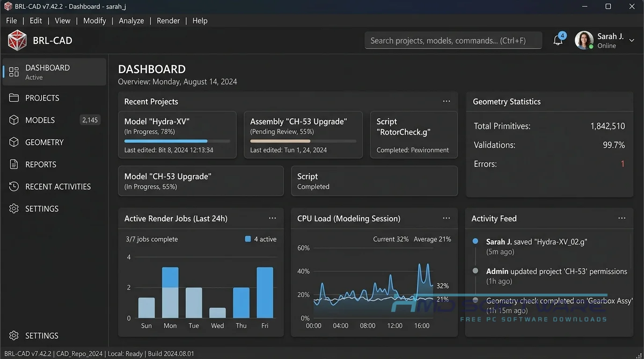Click the Dashboard grid icon in sidebar

click(14, 72)
